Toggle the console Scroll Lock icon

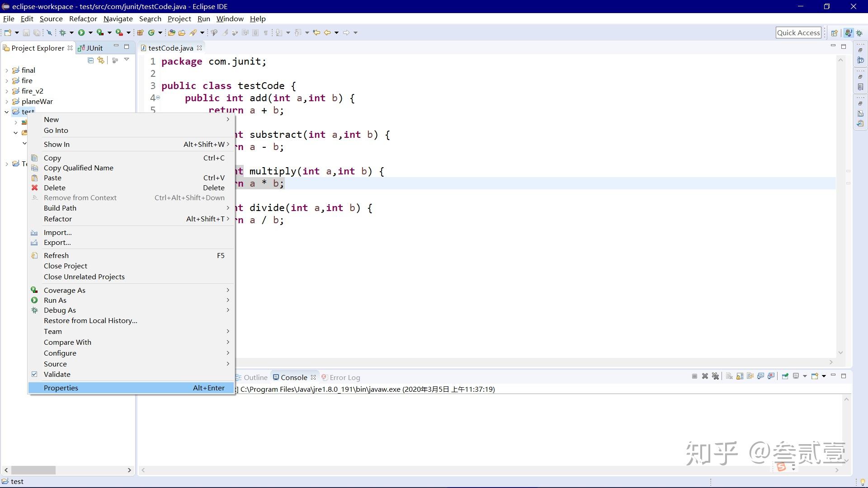click(x=740, y=376)
